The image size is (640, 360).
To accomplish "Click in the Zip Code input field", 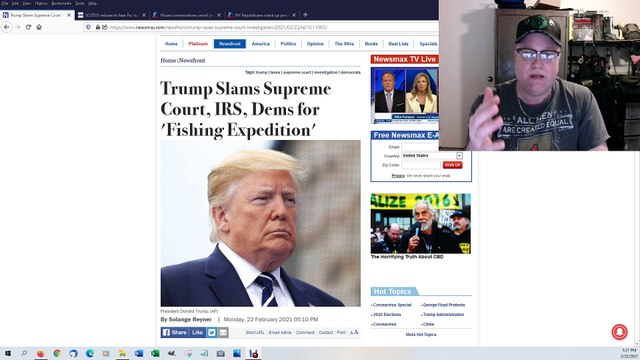I will tap(421, 165).
